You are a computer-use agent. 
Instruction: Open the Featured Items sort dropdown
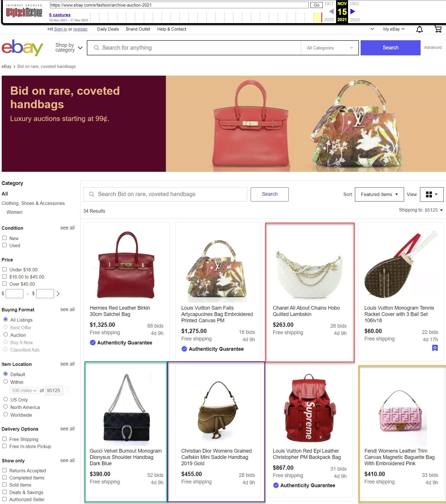[x=379, y=194]
